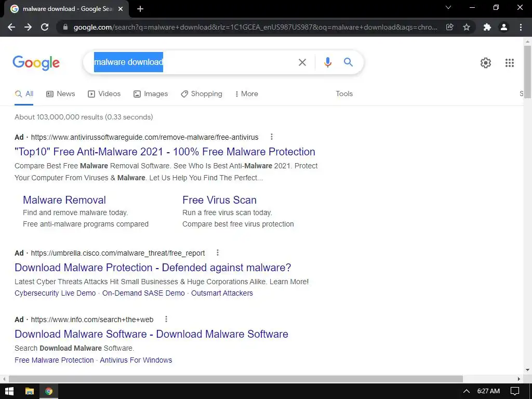
Task: Open the Windows notification center
Action: tap(515, 391)
